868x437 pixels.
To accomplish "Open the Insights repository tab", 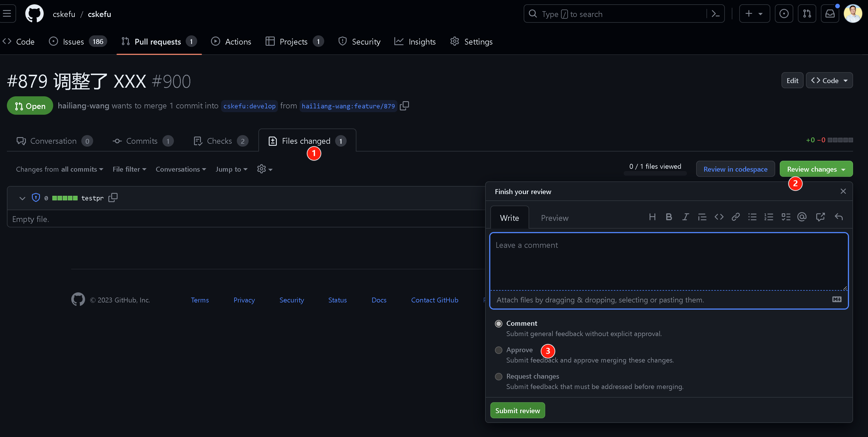I will point(415,41).
